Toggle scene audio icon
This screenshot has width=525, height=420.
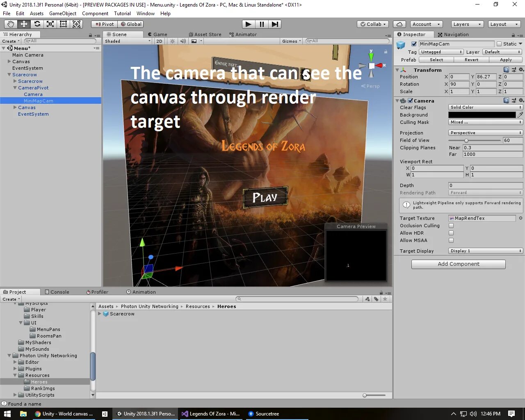pyautogui.click(x=183, y=41)
